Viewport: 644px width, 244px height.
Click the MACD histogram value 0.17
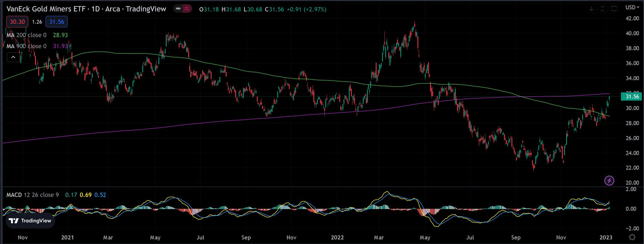(x=71, y=195)
